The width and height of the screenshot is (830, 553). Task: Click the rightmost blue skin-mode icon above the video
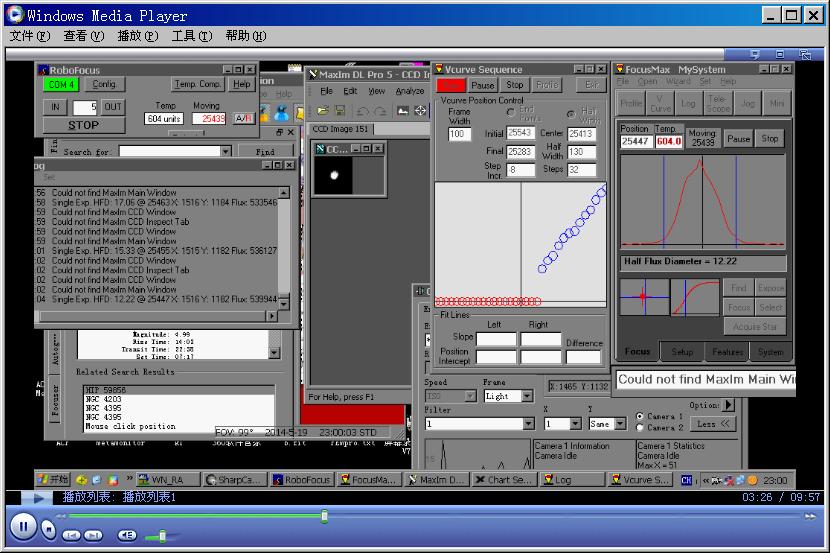(x=805, y=55)
